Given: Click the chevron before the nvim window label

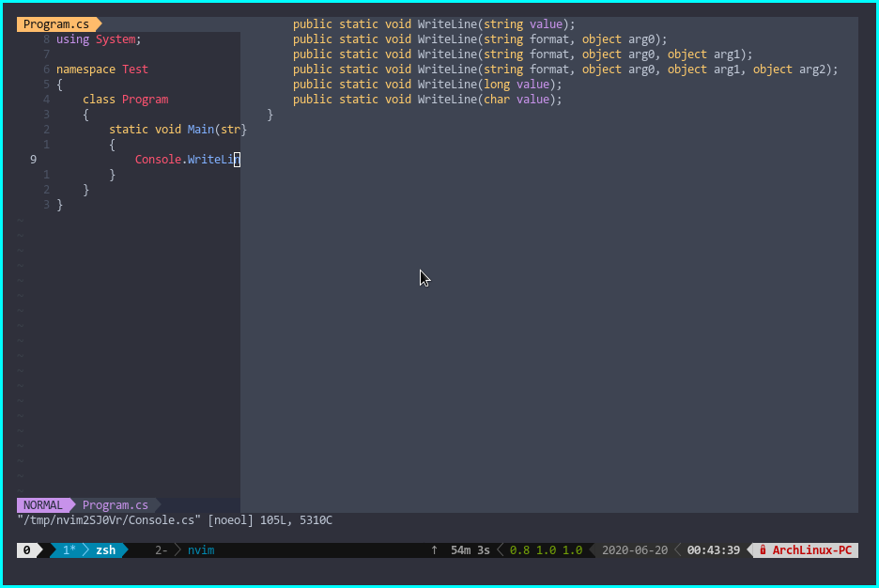Looking at the screenshot, I should (x=177, y=550).
